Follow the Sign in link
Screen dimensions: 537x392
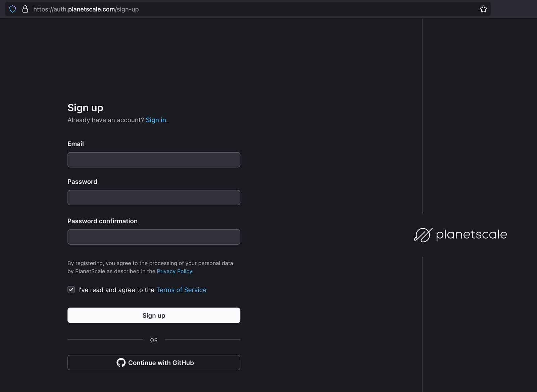click(x=156, y=120)
